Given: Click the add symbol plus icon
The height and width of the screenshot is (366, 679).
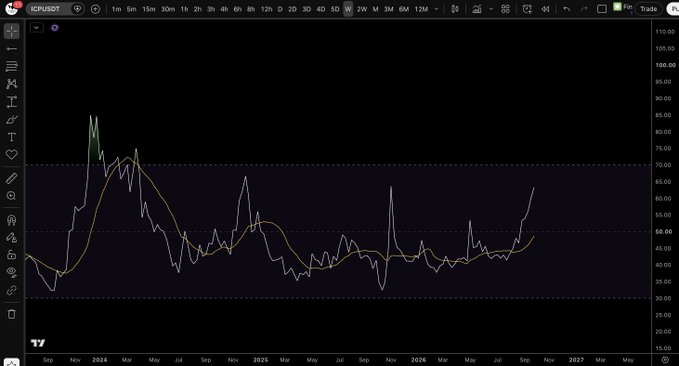Looking at the screenshot, I should [95, 9].
